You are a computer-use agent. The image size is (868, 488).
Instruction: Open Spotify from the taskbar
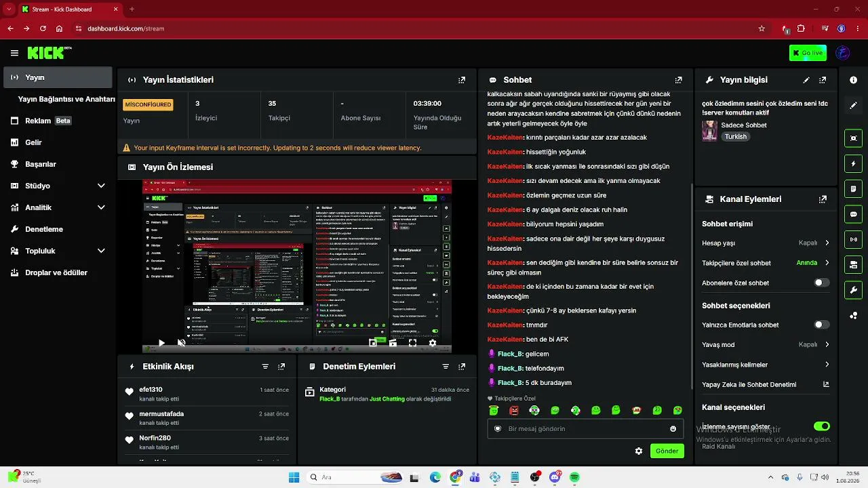click(x=574, y=477)
